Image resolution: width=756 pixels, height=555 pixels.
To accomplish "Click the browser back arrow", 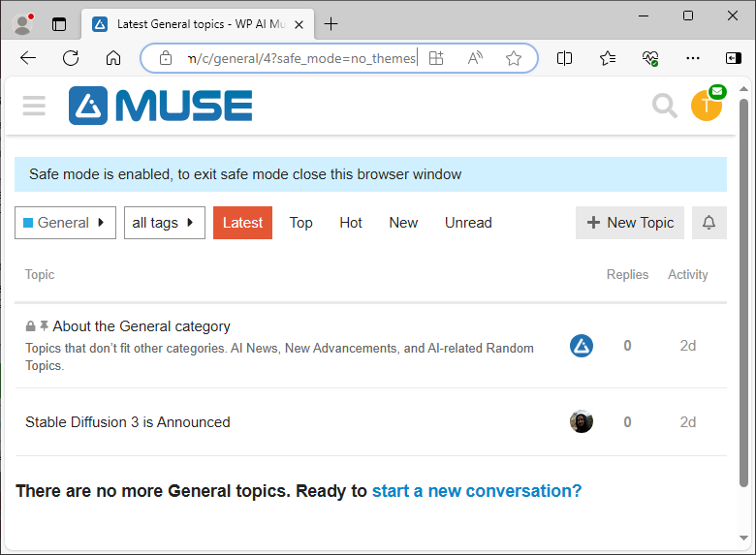I will (28, 58).
